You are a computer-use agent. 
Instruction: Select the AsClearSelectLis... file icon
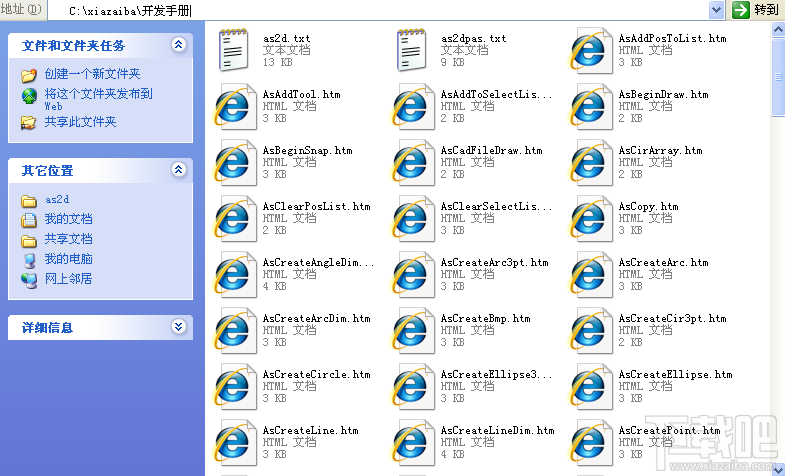coord(412,219)
